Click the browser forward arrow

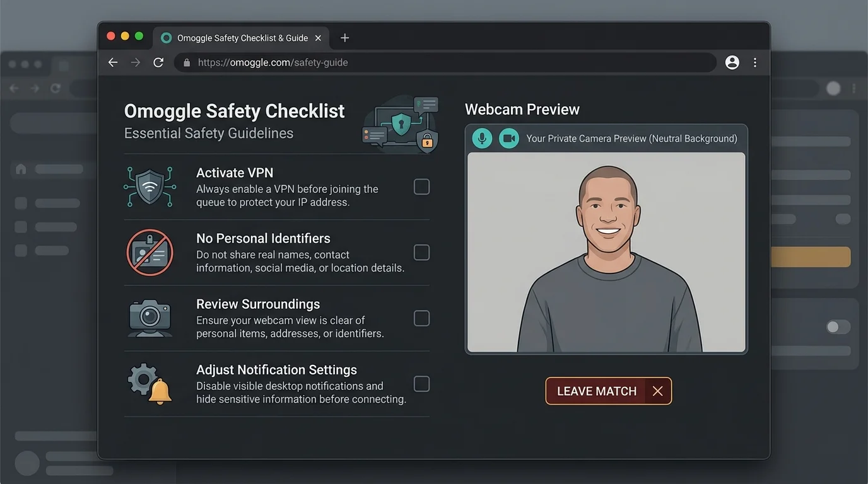(x=136, y=62)
